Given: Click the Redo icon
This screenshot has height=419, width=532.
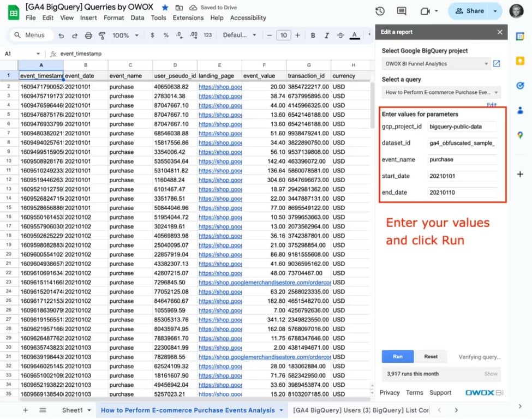Looking at the screenshot, I should click(75, 35).
